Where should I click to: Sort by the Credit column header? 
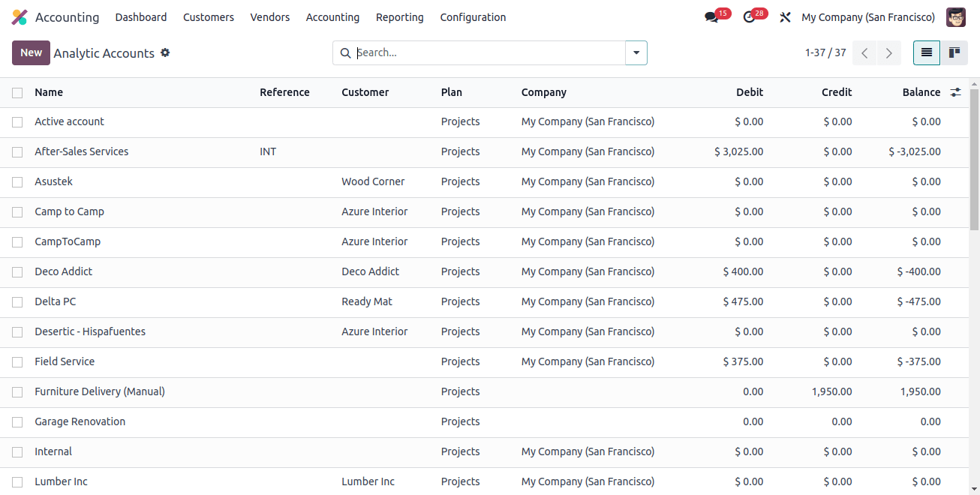click(x=837, y=92)
